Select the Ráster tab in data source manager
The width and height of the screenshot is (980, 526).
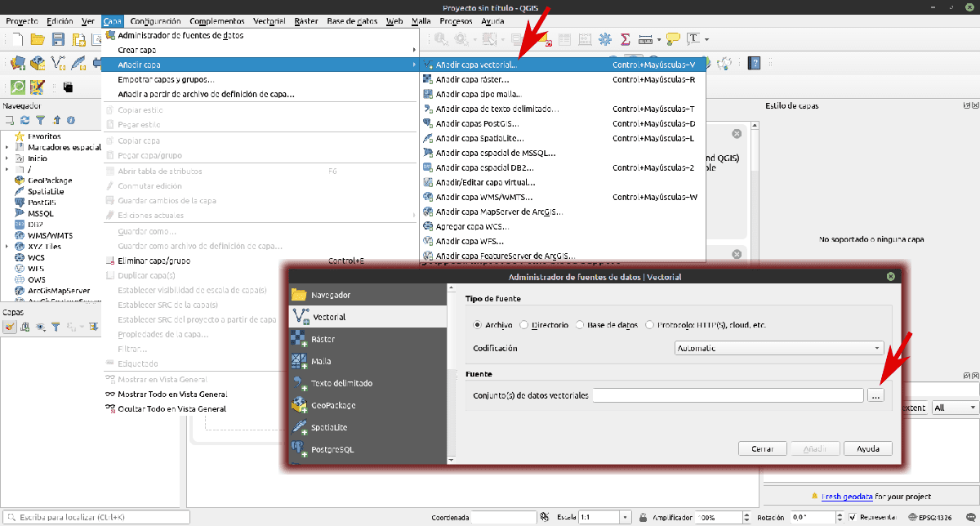[x=367, y=339]
